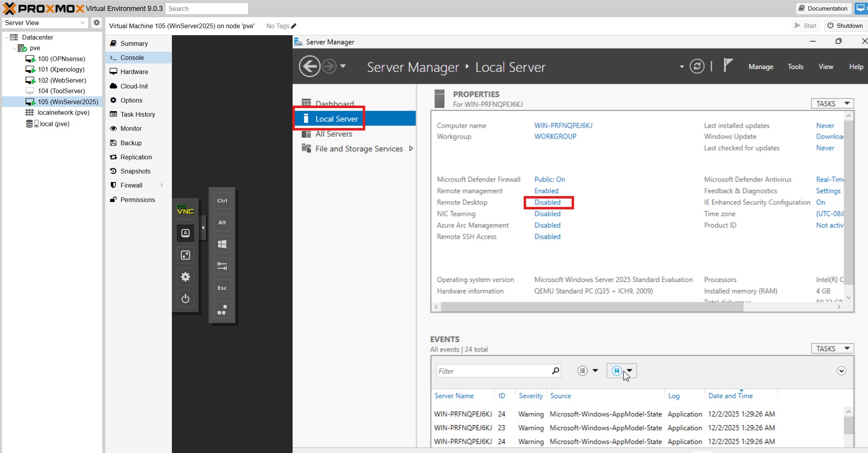Click the Shutdown button
868x453 pixels.
[x=845, y=26]
